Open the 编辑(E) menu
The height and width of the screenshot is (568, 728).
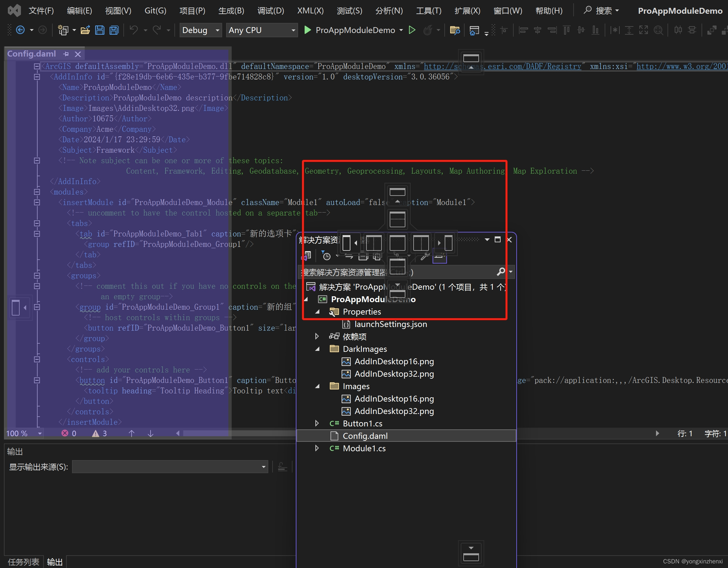pos(79,11)
